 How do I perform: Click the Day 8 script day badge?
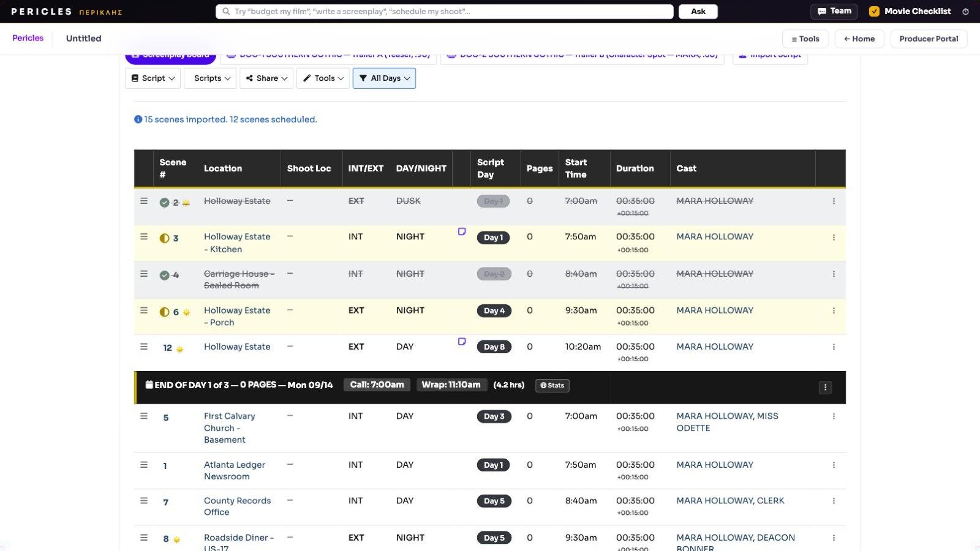point(494,347)
